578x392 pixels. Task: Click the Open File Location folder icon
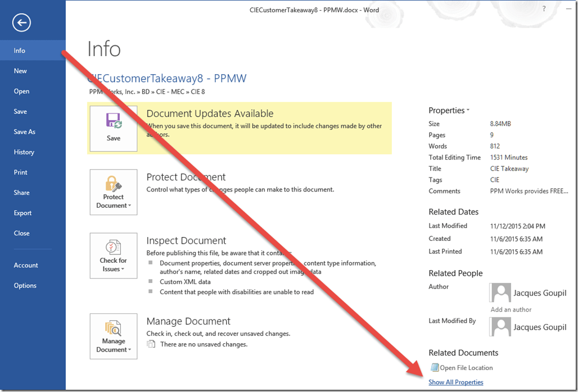click(435, 367)
